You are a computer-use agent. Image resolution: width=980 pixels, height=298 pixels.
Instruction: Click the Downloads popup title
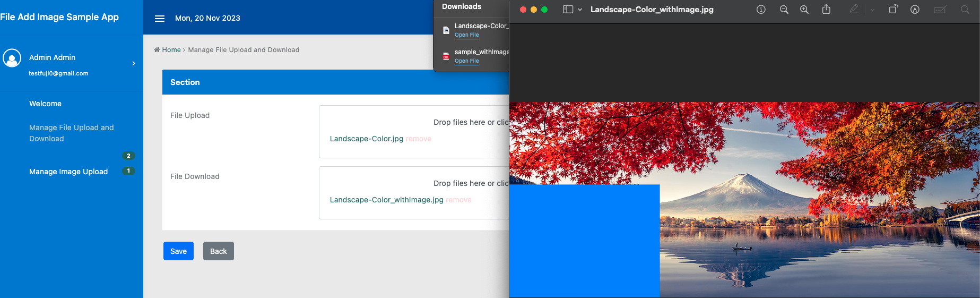tap(462, 7)
